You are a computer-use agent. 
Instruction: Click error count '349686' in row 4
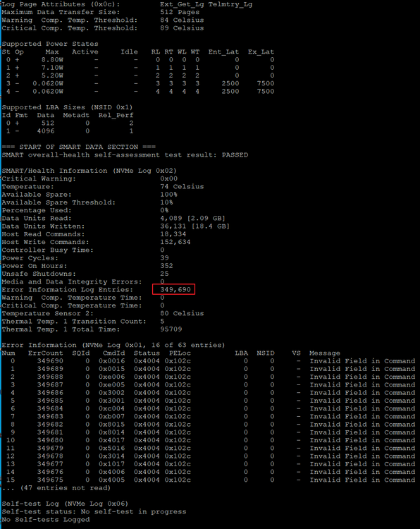tap(50, 393)
